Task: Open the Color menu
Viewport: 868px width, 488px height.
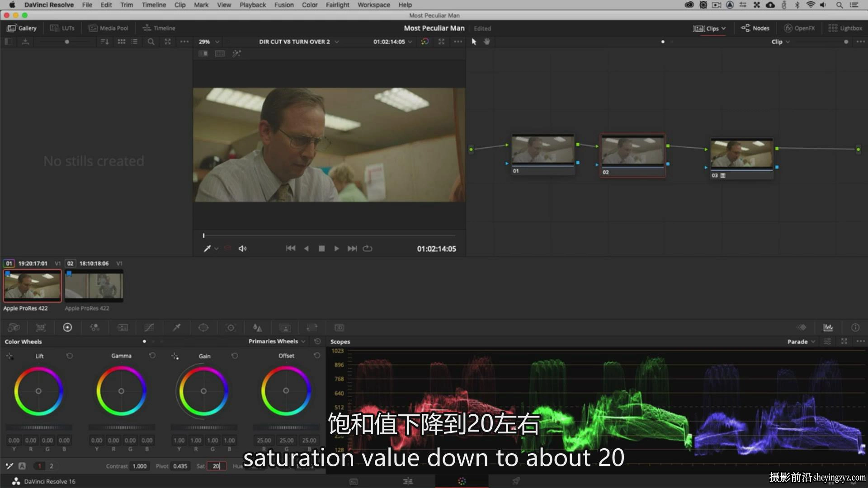Action: (310, 5)
